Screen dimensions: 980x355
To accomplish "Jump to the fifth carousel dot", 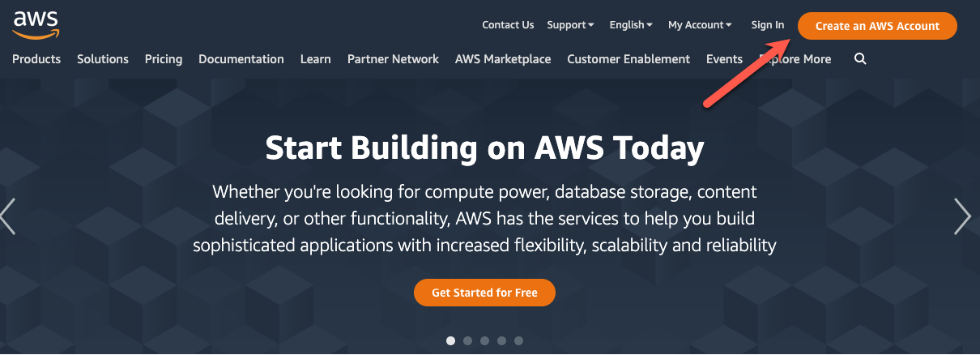I will [x=518, y=340].
